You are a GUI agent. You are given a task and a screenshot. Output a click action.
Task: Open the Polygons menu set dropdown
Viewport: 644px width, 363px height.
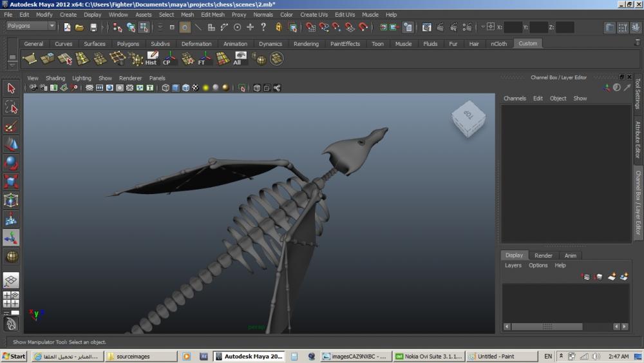pyautogui.click(x=31, y=26)
